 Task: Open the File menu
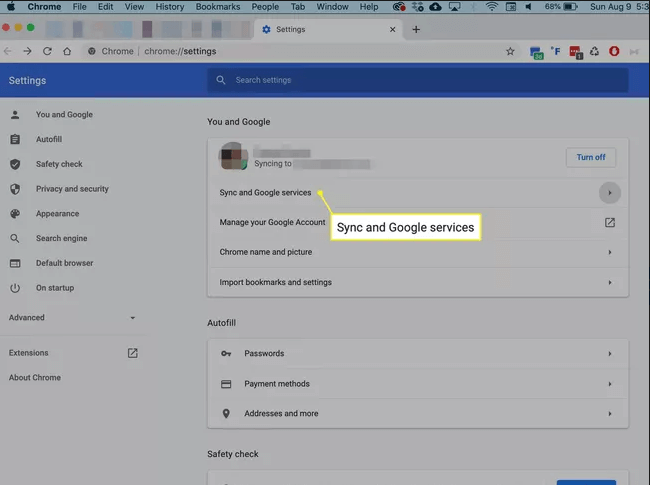79,7
